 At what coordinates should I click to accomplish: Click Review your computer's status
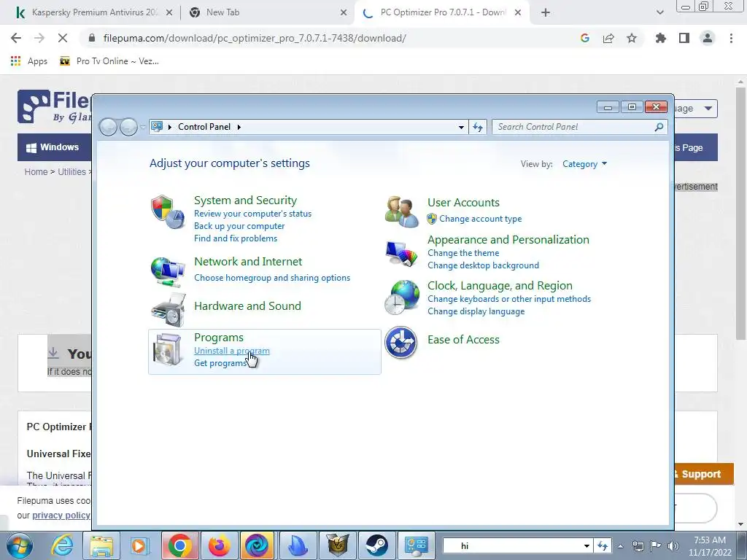[x=252, y=214]
